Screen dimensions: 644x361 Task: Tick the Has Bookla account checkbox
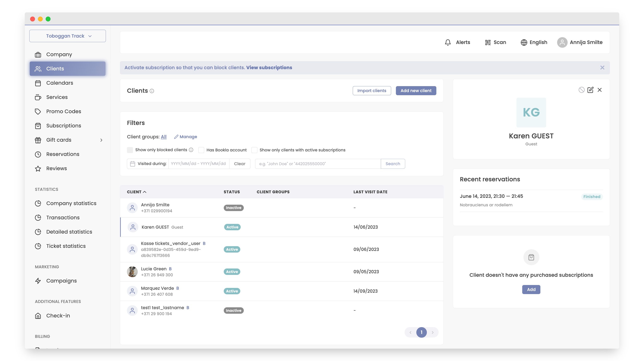201,150
